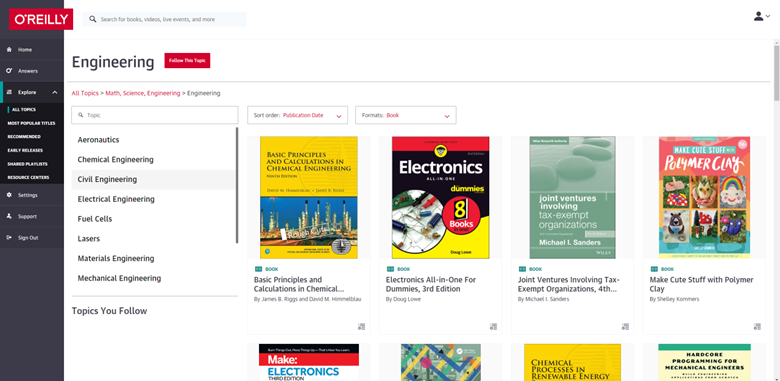780x381 pixels.
Task: Open Shared Playlists in sidebar
Action: [x=27, y=164]
